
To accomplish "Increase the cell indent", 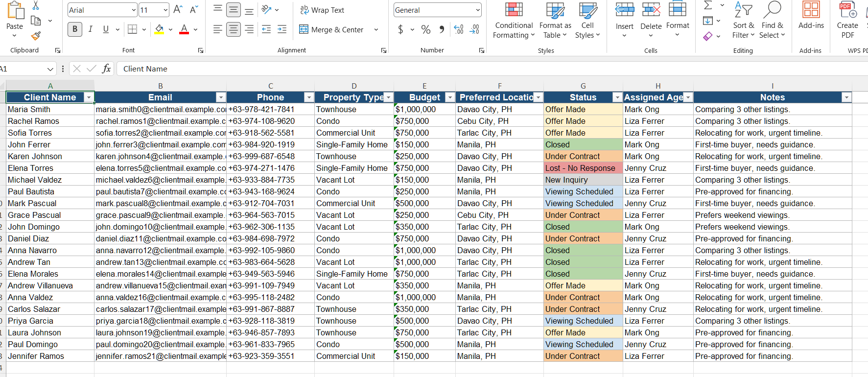I will (x=282, y=29).
